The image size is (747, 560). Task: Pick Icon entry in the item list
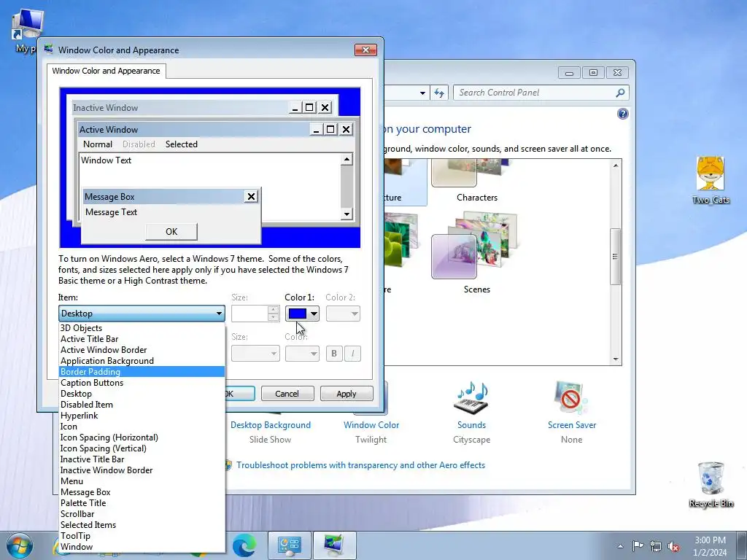142,427
